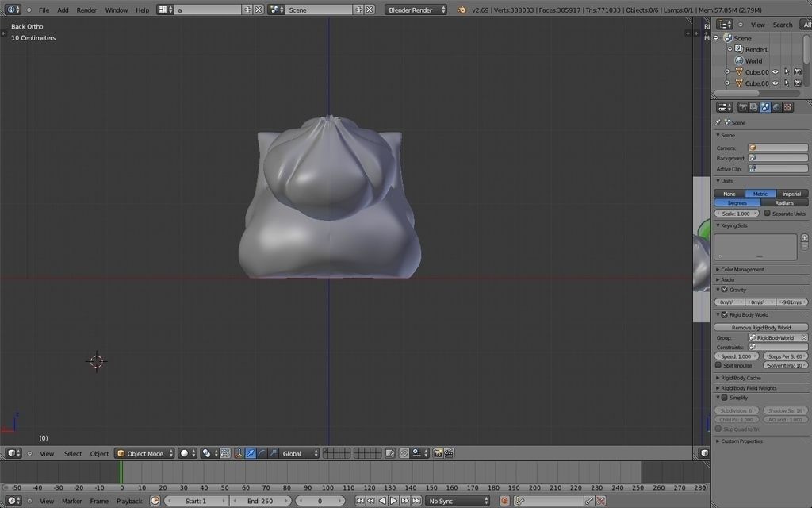This screenshot has height=508, width=812.
Task: Open the Info editor type selector icon
Action: (x=12, y=10)
